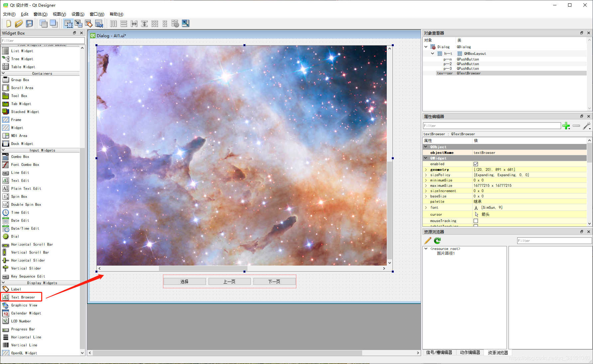Activate Edit Buddies mode icon
This screenshot has height=364, width=593.
pyautogui.click(x=89, y=24)
